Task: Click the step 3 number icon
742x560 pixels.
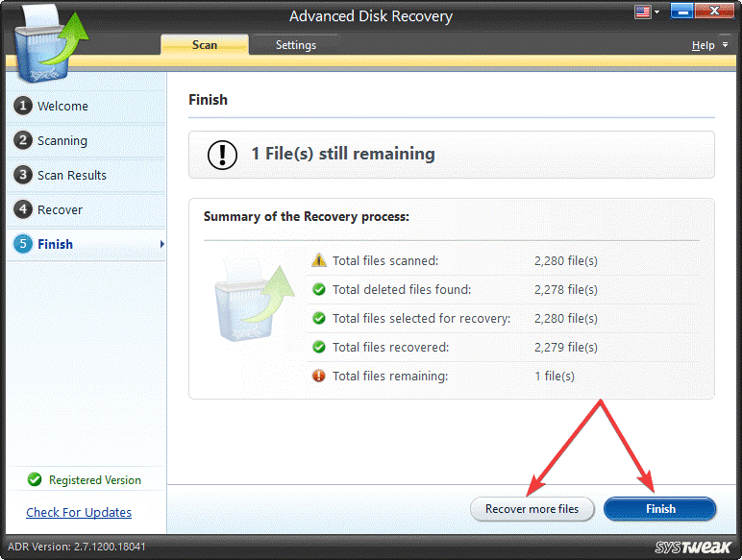Action: 23,175
